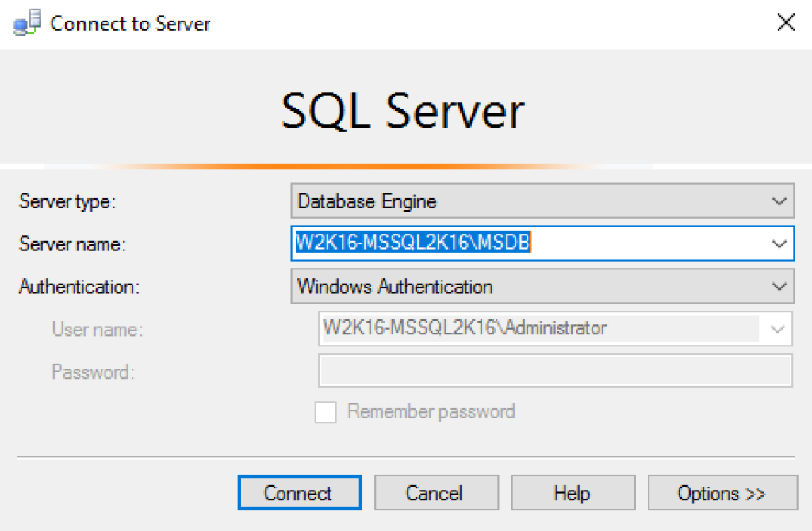Open the Authentication dropdown arrow
The height and width of the screenshot is (531, 812).
coord(779,286)
